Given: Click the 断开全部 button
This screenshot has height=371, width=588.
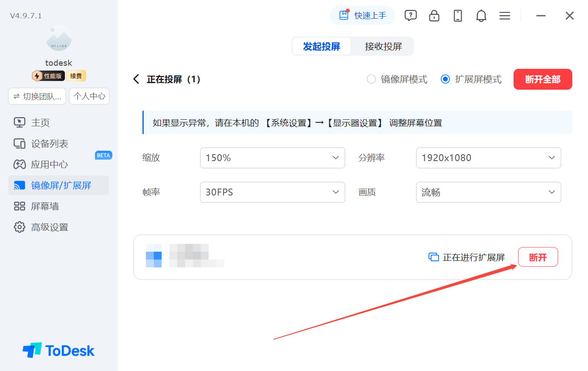Looking at the screenshot, I should (543, 79).
